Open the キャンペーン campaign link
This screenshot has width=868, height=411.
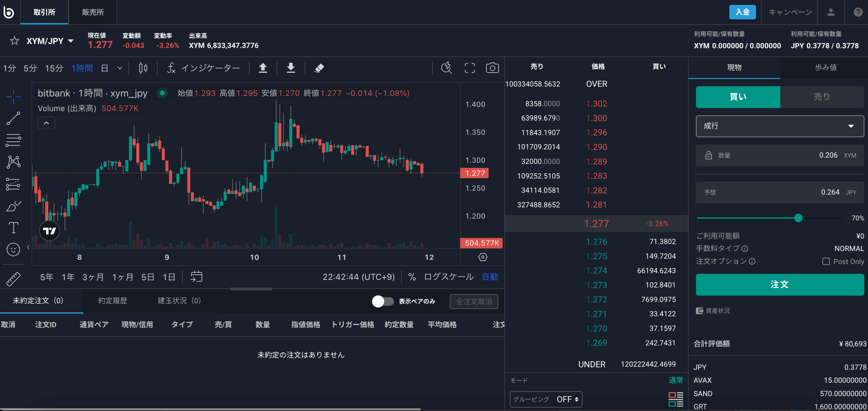click(790, 12)
